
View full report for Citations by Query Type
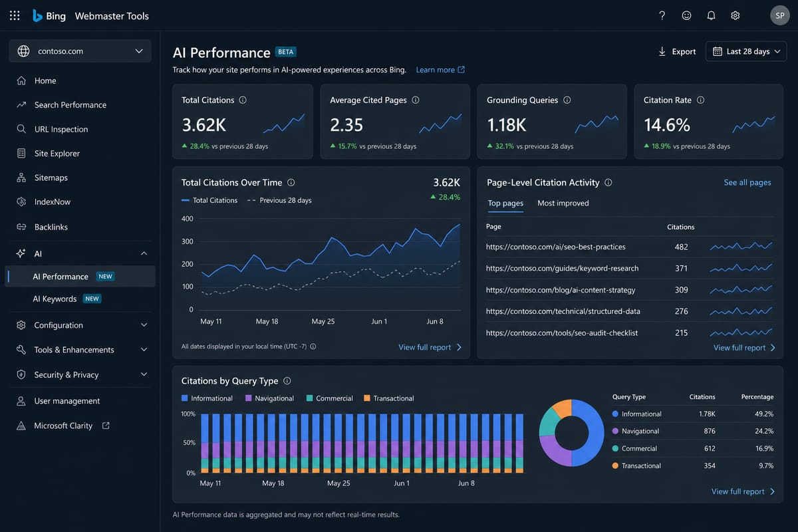pyautogui.click(x=743, y=491)
